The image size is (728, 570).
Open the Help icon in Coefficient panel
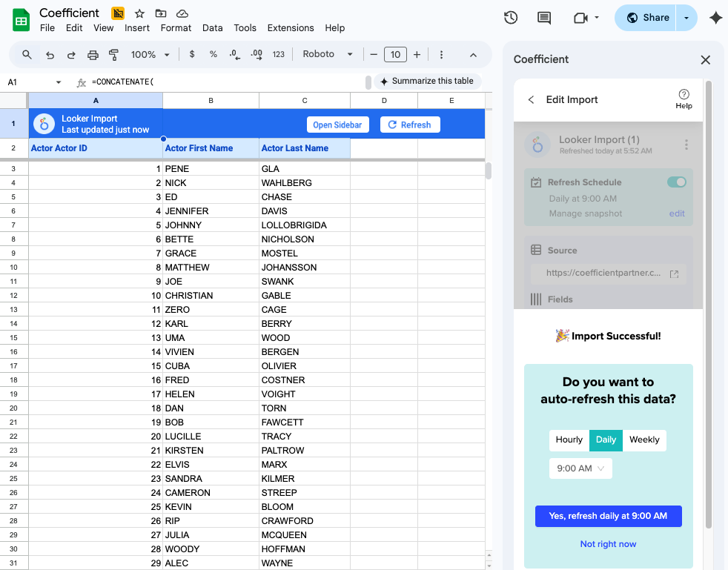point(684,99)
